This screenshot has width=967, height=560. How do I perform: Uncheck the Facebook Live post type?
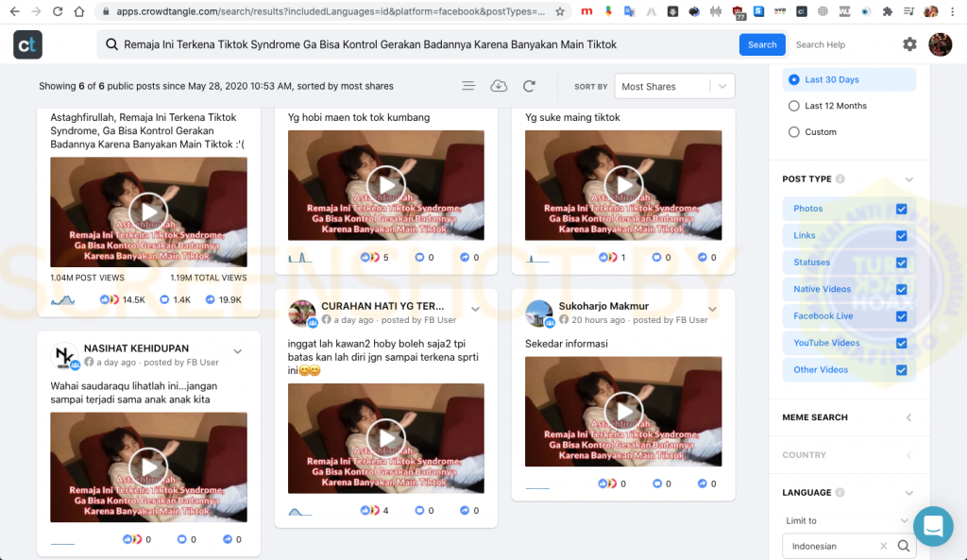tap(901, 315)
